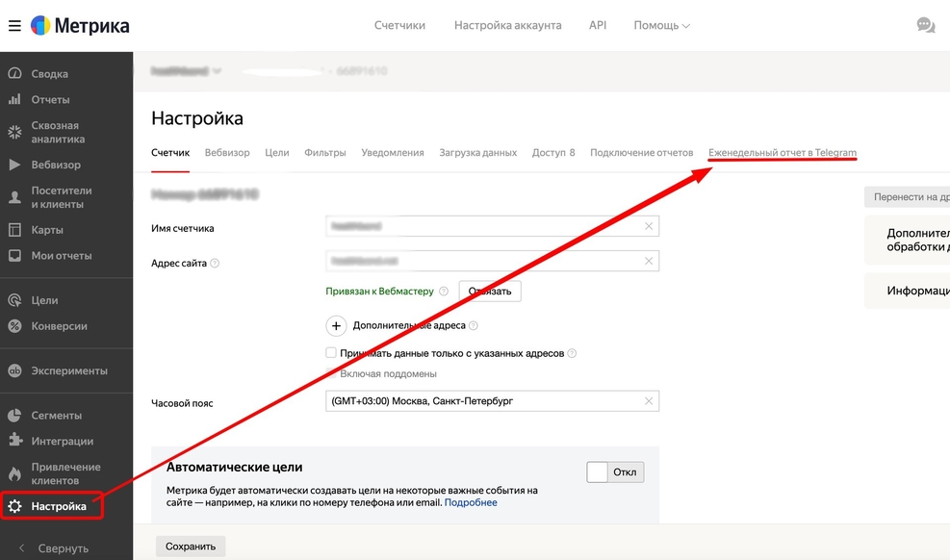The height and width of the screenshot is (560, 950).
Task: Show help for Адрес сайта
Action: point(215,264)
